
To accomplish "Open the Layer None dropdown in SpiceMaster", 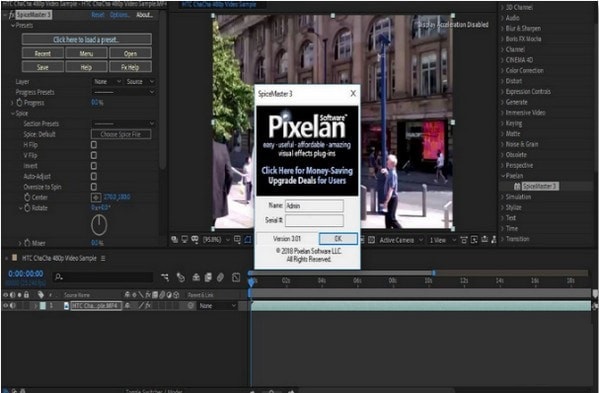I will (107, 82).
